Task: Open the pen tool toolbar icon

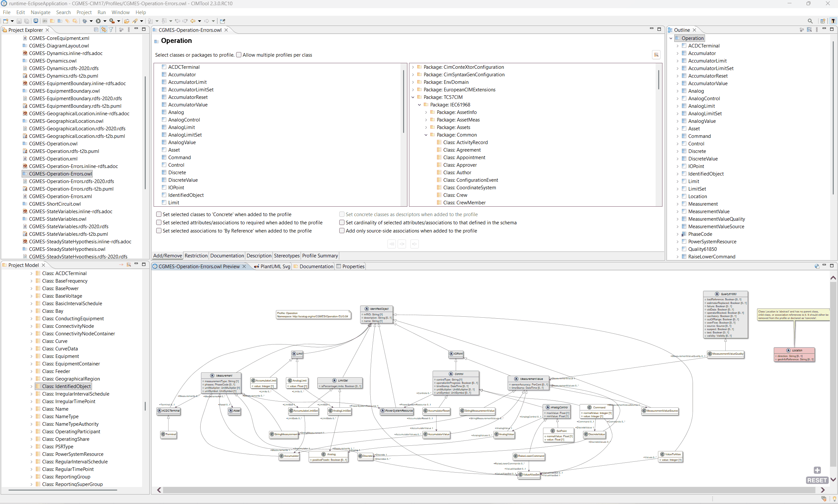Action: tap(135, 21)
